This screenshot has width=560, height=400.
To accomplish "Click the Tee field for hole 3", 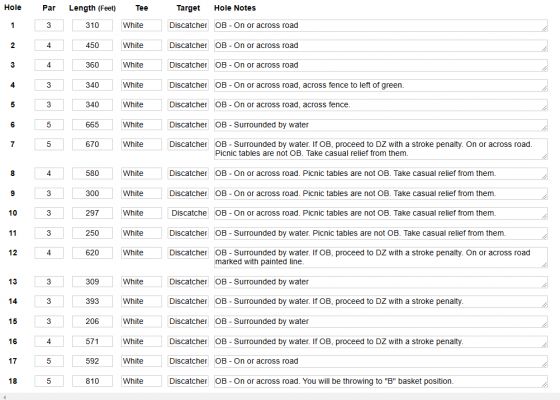I will (x=141, y=65).
